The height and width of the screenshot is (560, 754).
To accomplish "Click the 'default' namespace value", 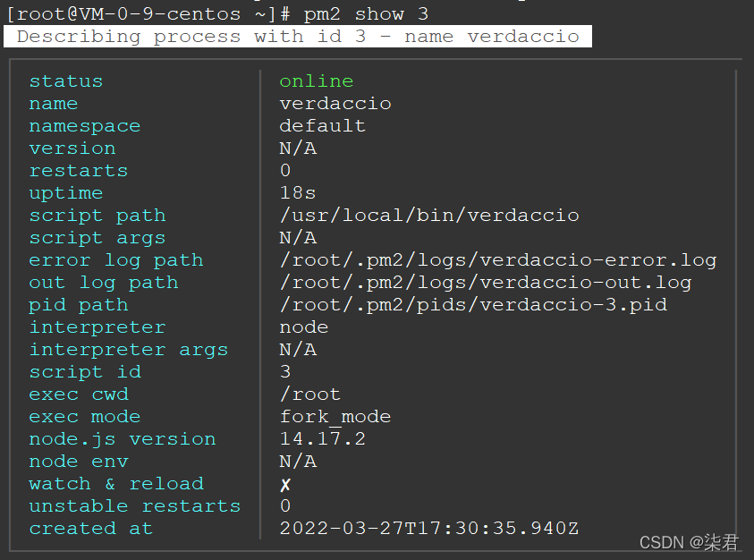I will [323, 126].
